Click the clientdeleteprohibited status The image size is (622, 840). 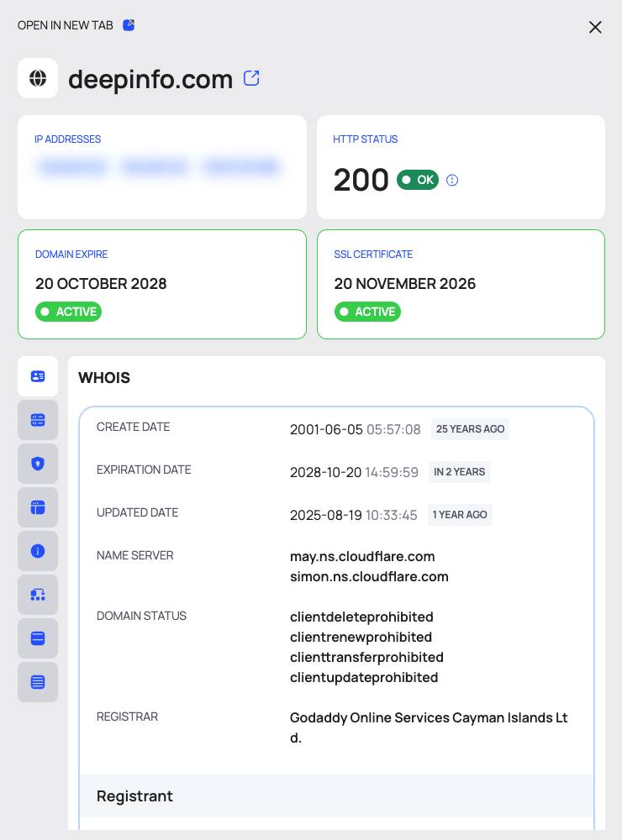(x=361, y=617)
